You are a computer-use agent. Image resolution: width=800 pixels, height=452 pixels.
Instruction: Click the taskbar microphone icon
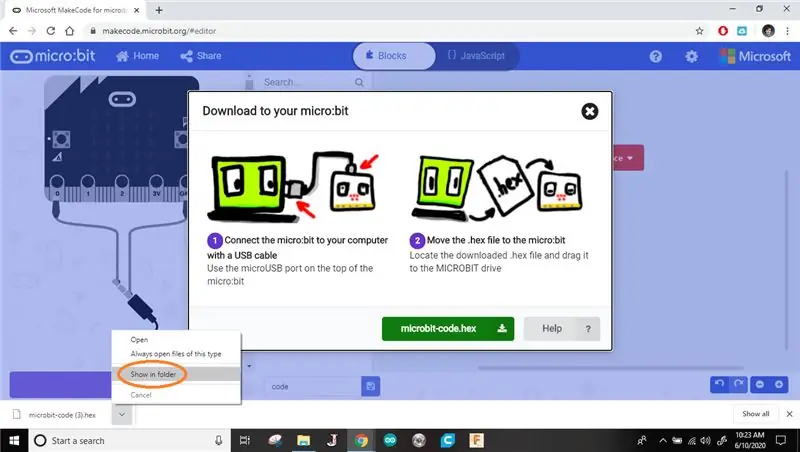click(218, 440)
